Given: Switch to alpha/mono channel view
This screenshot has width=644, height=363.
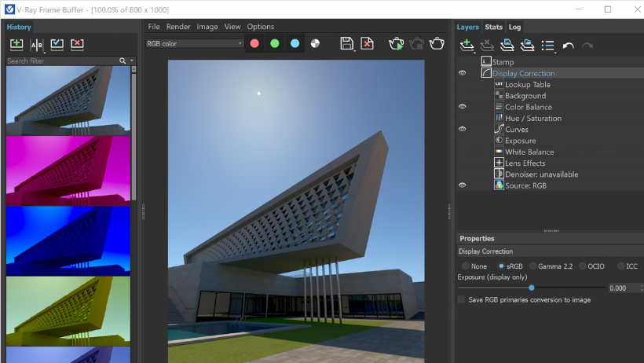Looking at the screenshot, I should [x=315, y=43].
